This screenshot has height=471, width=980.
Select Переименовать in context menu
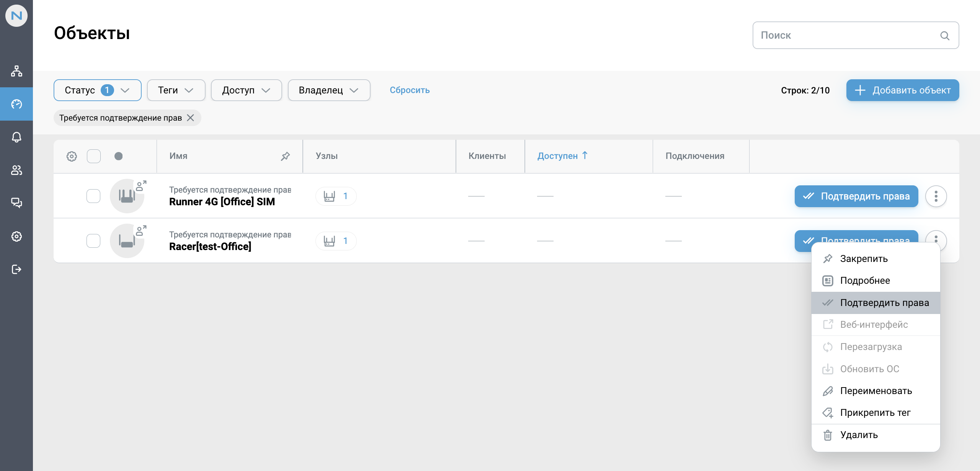[875, 391]
